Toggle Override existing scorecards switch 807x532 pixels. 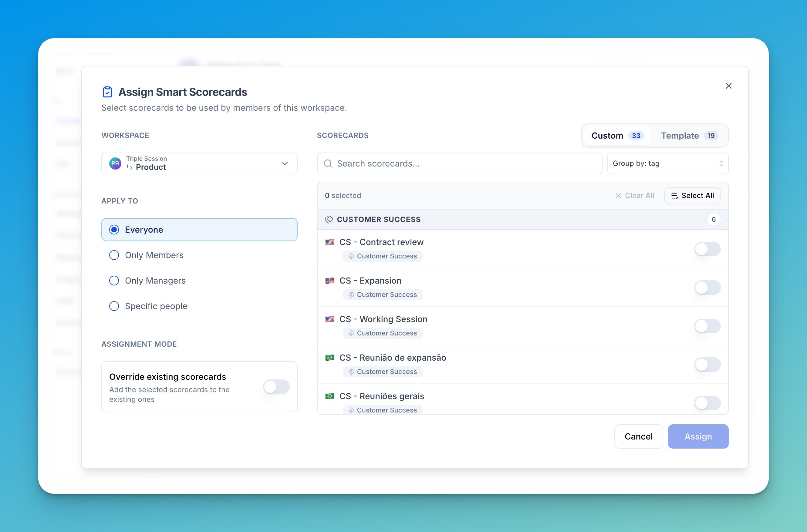(276, 387)
